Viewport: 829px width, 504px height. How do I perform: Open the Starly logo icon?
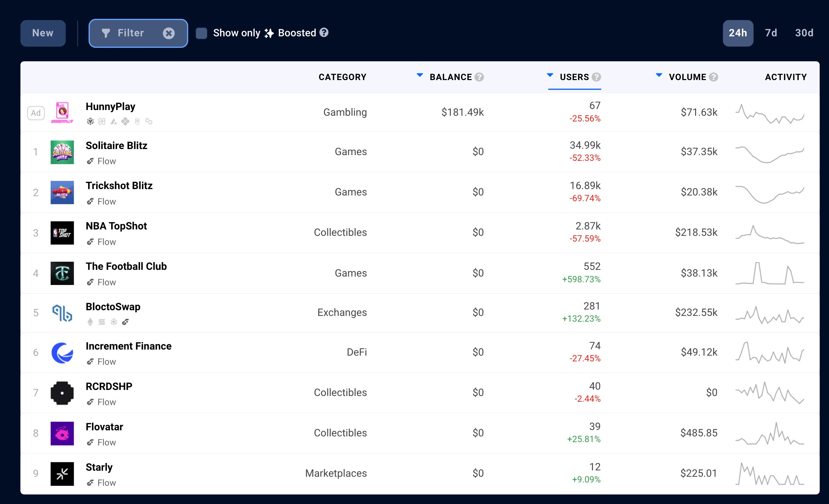[62, 474]
